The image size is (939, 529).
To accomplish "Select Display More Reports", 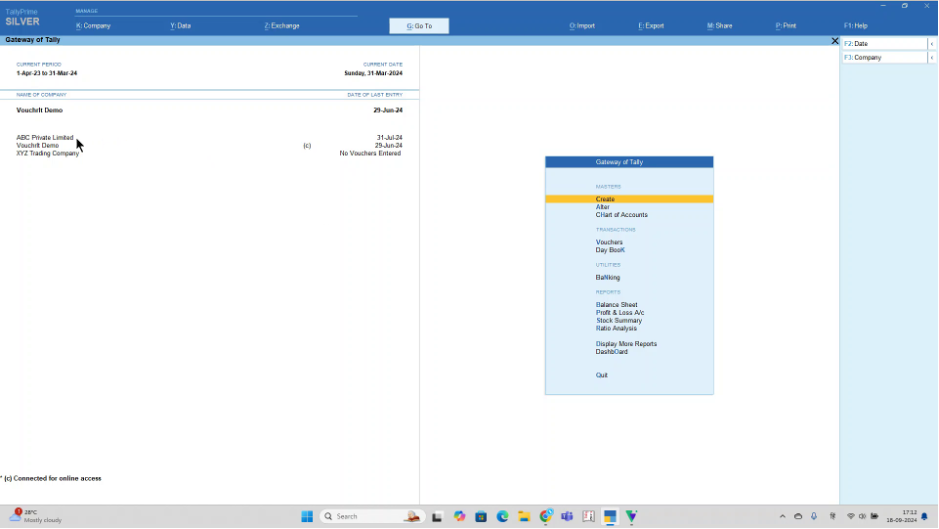I will 626,344.
